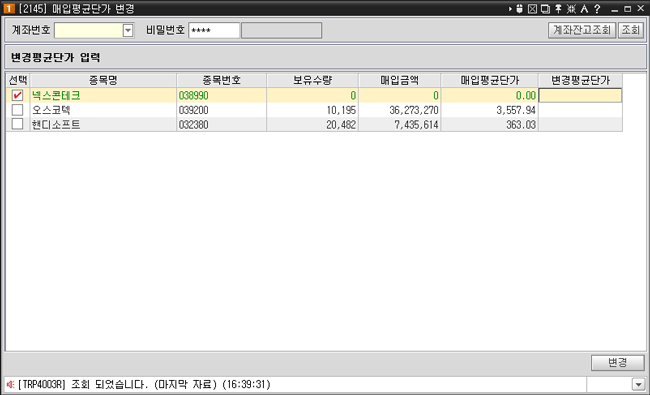The height and width of the screenshot is (395, 650).
Task: Open help with the question mark icon
Action: [597, 9]
